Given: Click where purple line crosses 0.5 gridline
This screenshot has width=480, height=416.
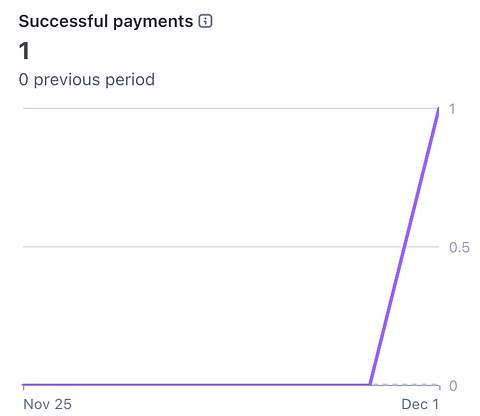Looking at the screenshot, I should (x=404, y=247).
